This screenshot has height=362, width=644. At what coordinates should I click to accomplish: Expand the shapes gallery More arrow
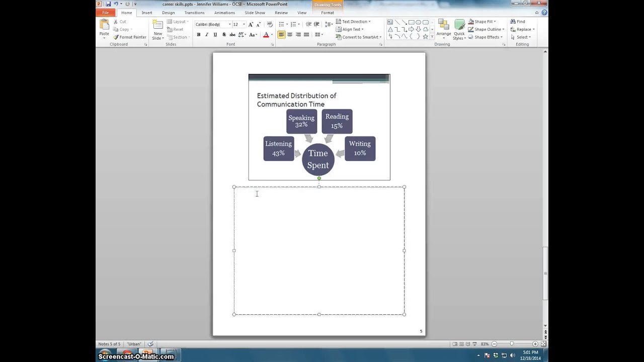point(432,37)
